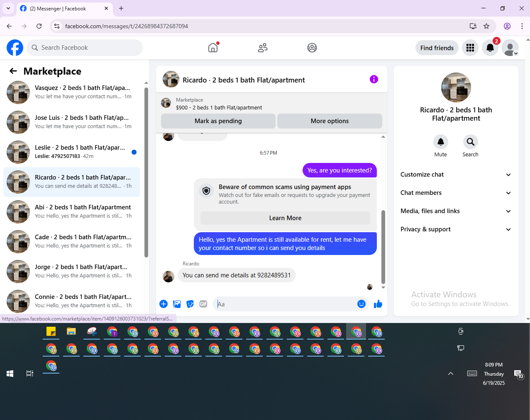Screen dimensions: 530x420
Task: Open the account profile avatar menu
Action: pos(510,48)
